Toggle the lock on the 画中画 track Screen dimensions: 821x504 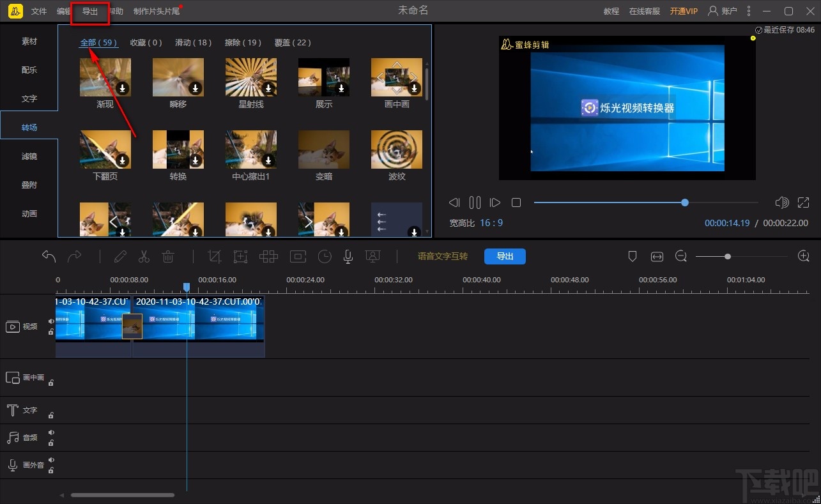pos(51,383)
